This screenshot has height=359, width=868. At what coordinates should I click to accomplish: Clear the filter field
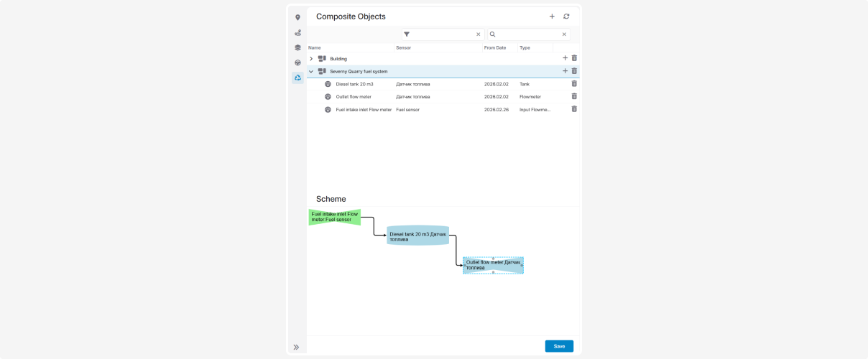click(479, 34)
